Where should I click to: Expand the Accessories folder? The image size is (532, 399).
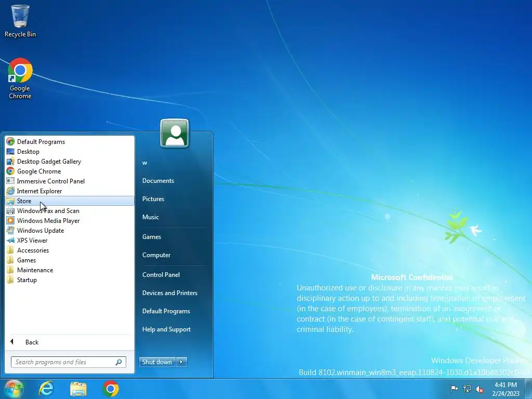70,250
